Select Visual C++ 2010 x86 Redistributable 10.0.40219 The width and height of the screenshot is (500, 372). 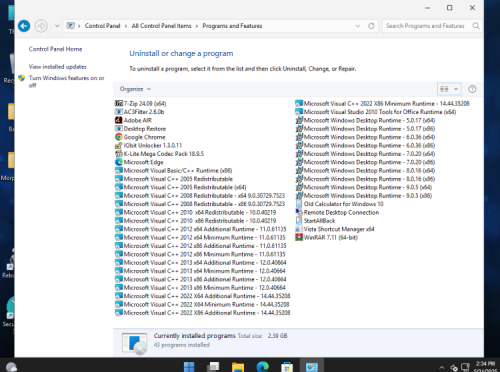(x=196, y=220)
